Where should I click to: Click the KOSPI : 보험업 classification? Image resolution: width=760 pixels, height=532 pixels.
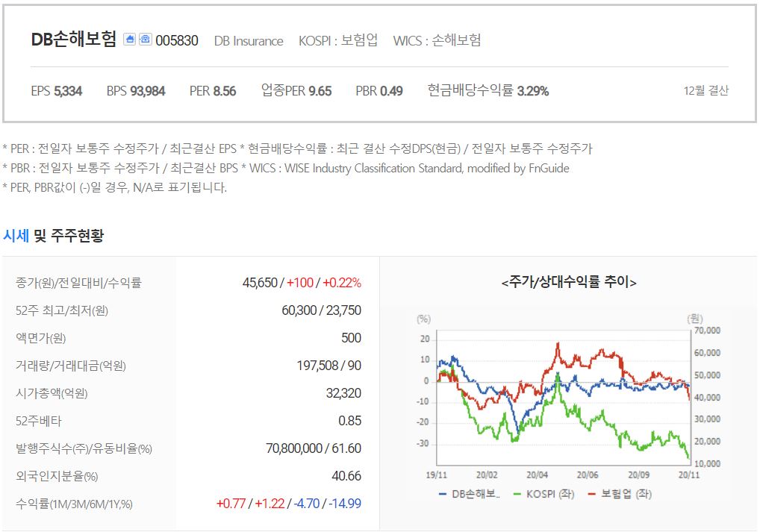click(x=338, y=40)
